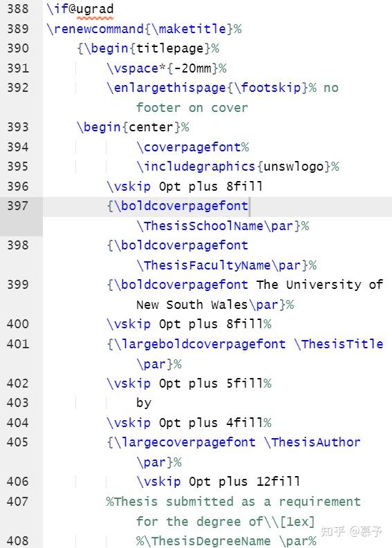This screenshot has height=548, width=392.
Task: Click the unswlogo argument text
Action: point(294,167)
